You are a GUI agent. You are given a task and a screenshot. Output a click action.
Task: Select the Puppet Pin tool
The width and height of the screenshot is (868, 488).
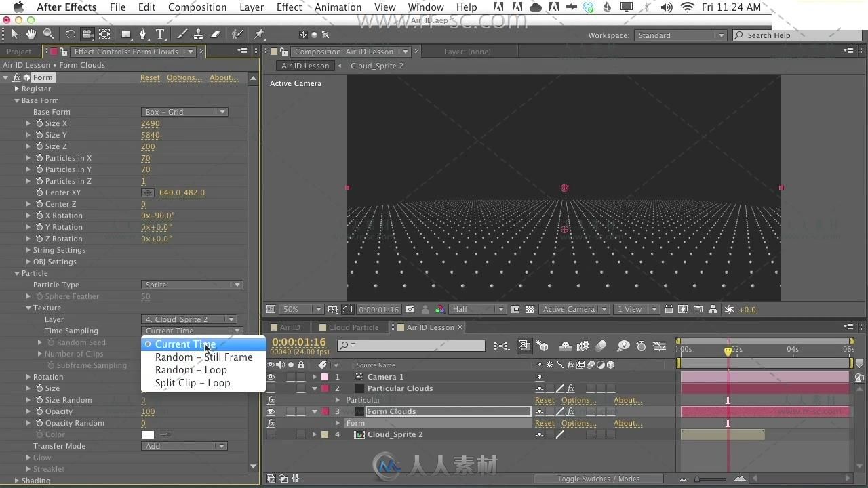pyautogui.click(x=259, y=34)
